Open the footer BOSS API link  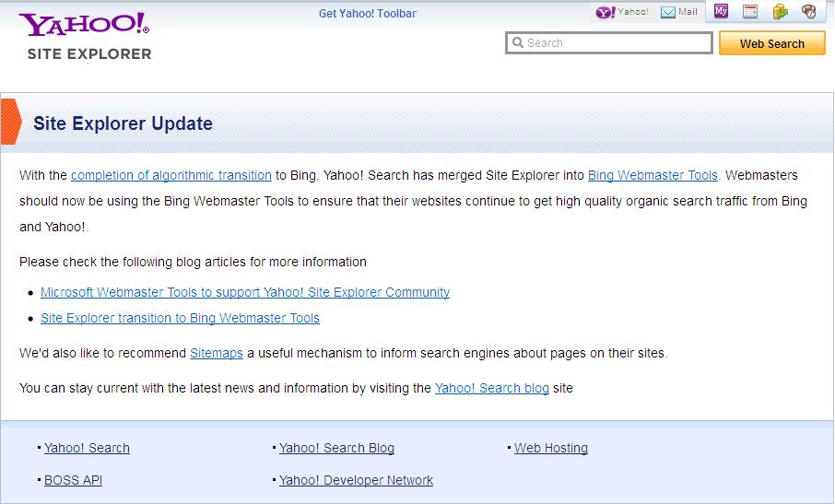(73, 480)
